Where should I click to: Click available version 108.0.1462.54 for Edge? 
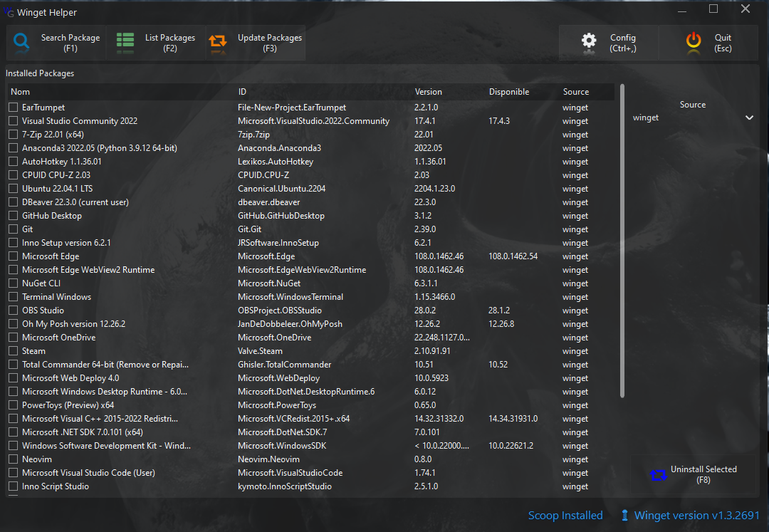tap(513, 256)
